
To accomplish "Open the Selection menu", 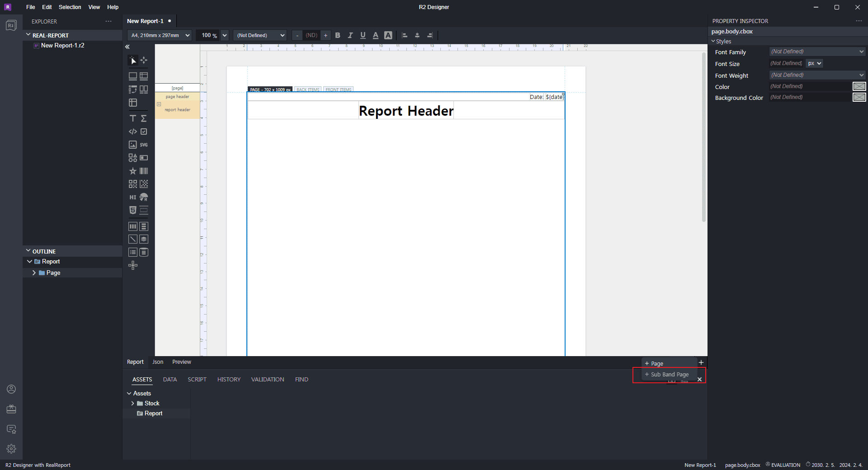I will coord(70,7).
